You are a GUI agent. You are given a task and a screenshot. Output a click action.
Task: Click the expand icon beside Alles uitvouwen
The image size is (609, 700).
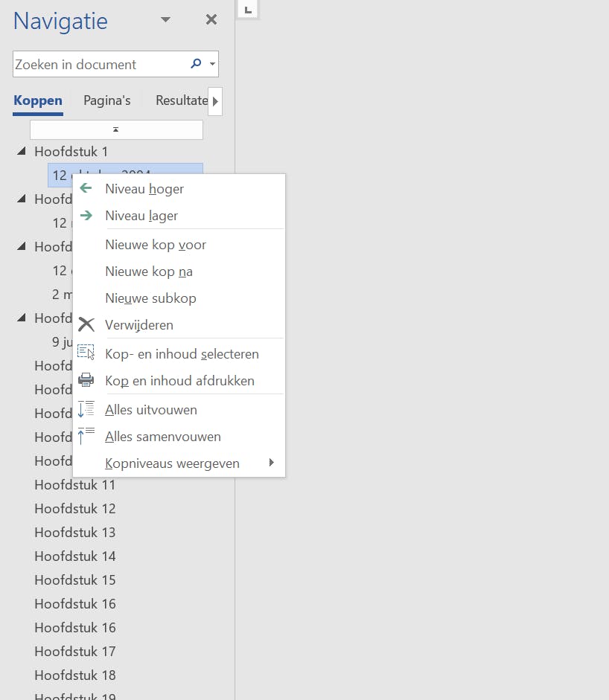86,409
